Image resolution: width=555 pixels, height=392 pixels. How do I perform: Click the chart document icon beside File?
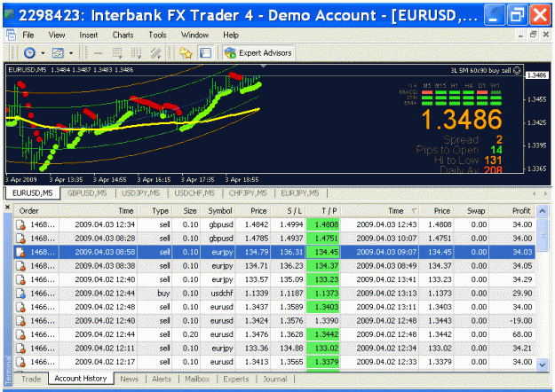[x=11, y=35]
